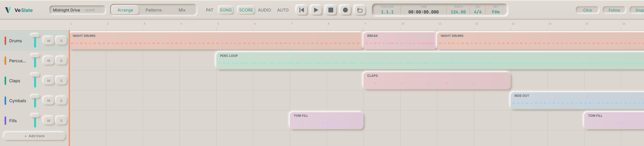Viewport: 644px width, 146px height.
Task: Mute the Fills track
Action: pos(49,121)
